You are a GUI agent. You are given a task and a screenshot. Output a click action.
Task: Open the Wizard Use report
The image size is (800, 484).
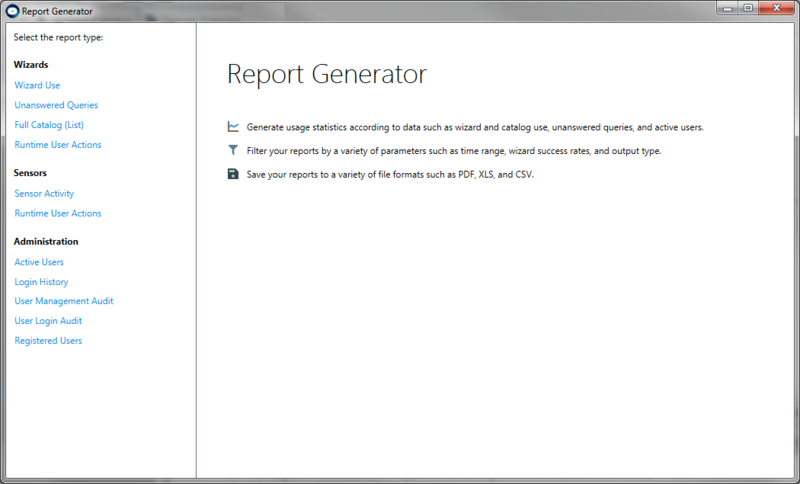(37, 85)
